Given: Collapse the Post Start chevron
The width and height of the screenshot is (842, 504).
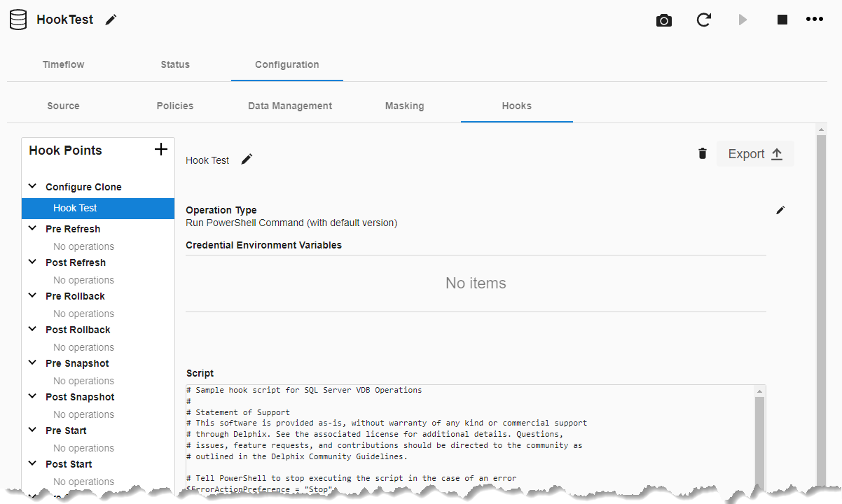Looking at the screenshot, I should pos(32,463).
